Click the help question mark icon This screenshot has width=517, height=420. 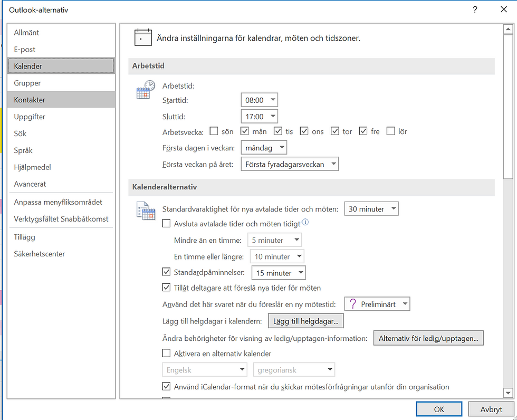point(475,9)
